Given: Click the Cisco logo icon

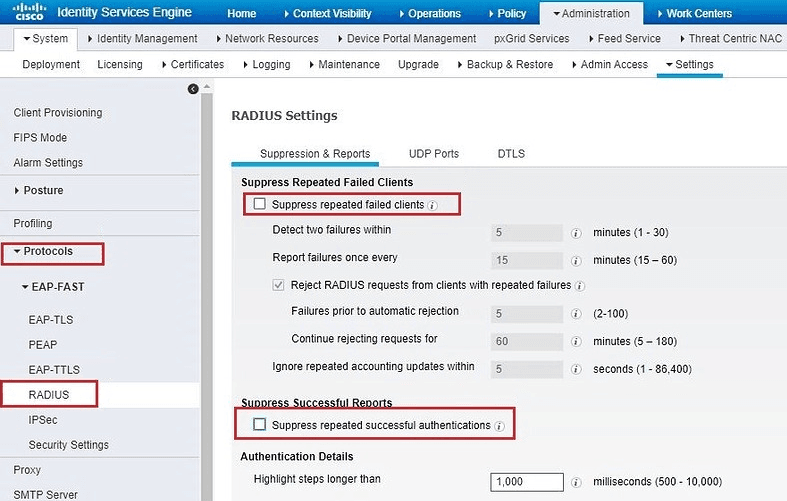Looking at the screenshot, I should click(x=30, y=13).
